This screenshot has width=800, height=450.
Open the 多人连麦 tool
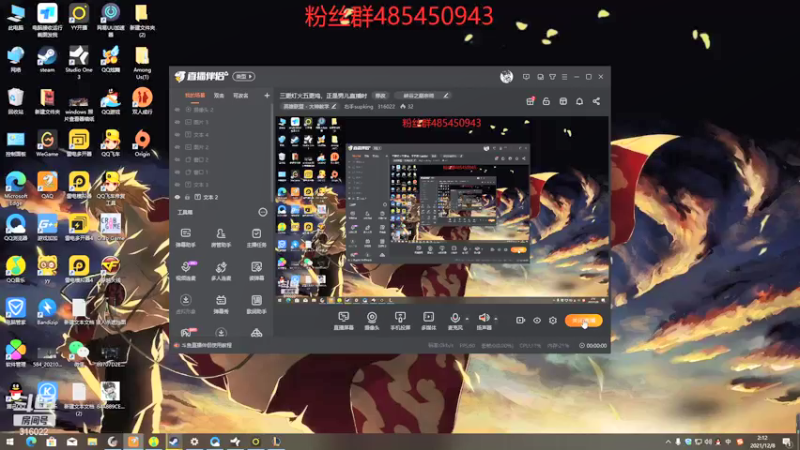[221, 271]
